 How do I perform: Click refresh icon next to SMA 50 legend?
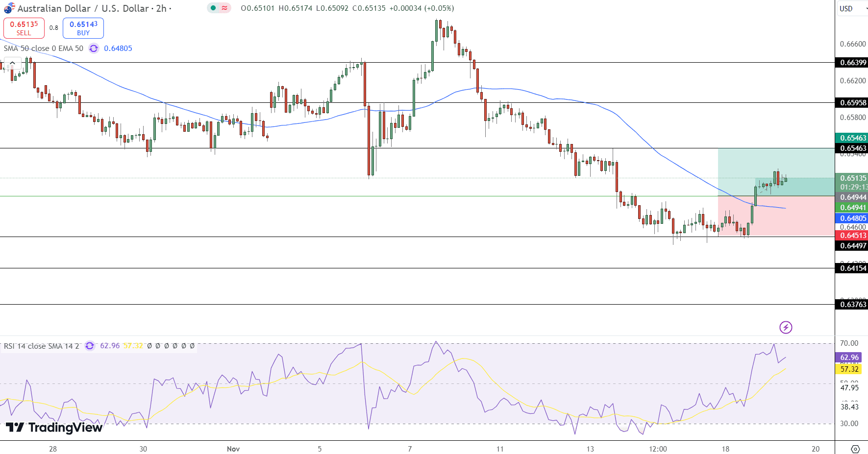[x=94, y=48]
